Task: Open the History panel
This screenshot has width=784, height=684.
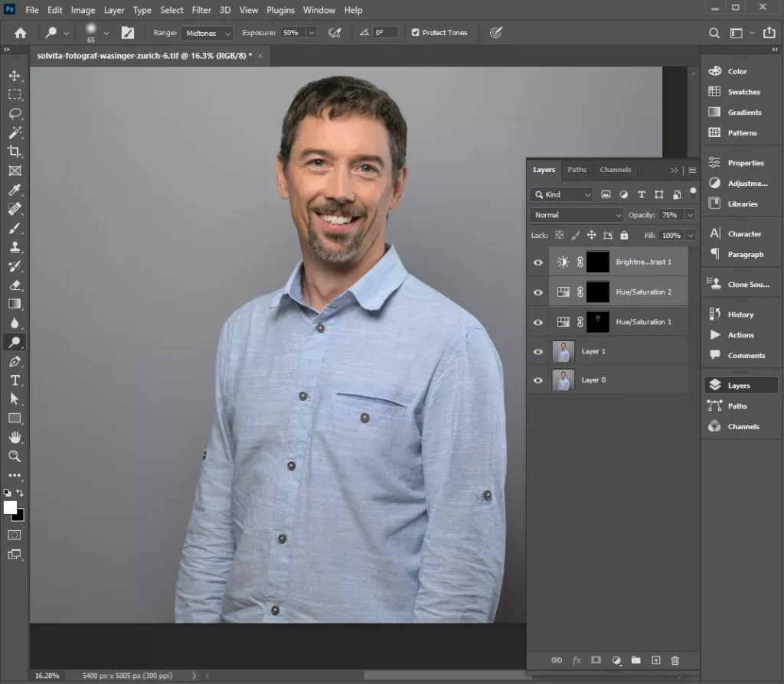Action: point(740,314)
